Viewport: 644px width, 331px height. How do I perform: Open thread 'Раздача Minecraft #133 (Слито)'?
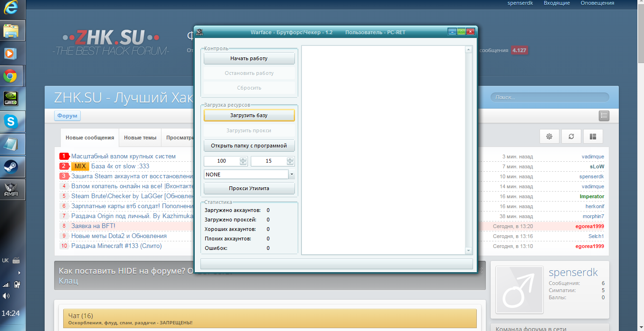click(116, 246)
